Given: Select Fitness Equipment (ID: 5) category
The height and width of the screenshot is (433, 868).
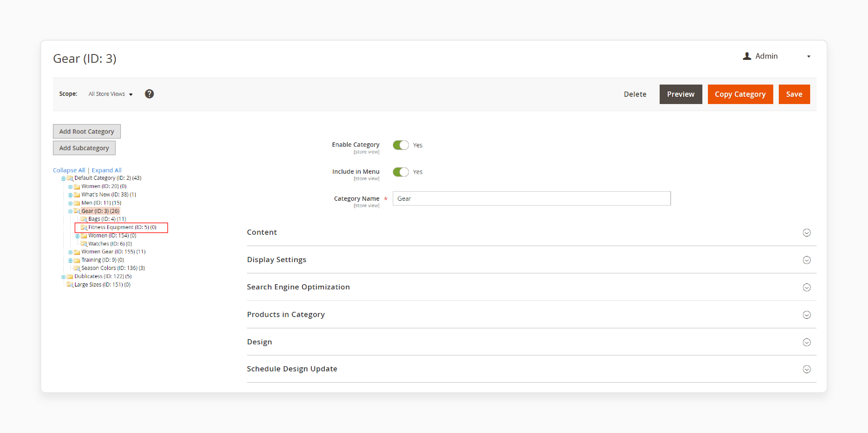Looking at the screenshot, I should [122, 227].
